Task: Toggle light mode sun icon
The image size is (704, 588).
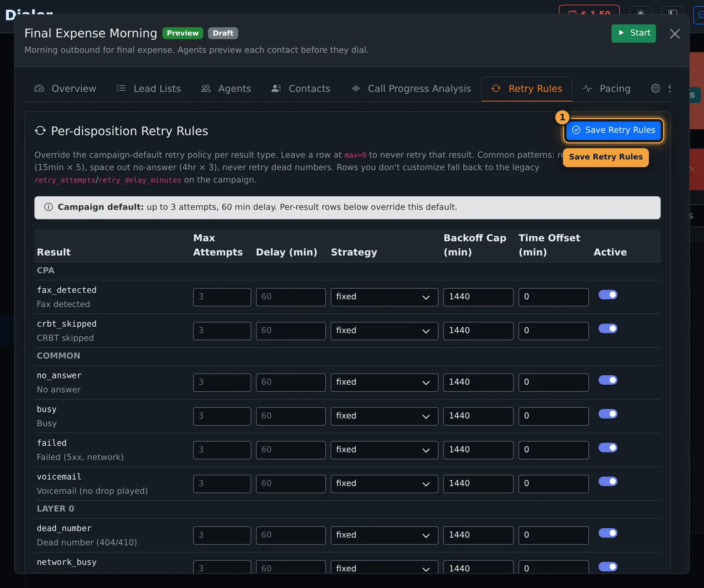Action: point(641,13)
